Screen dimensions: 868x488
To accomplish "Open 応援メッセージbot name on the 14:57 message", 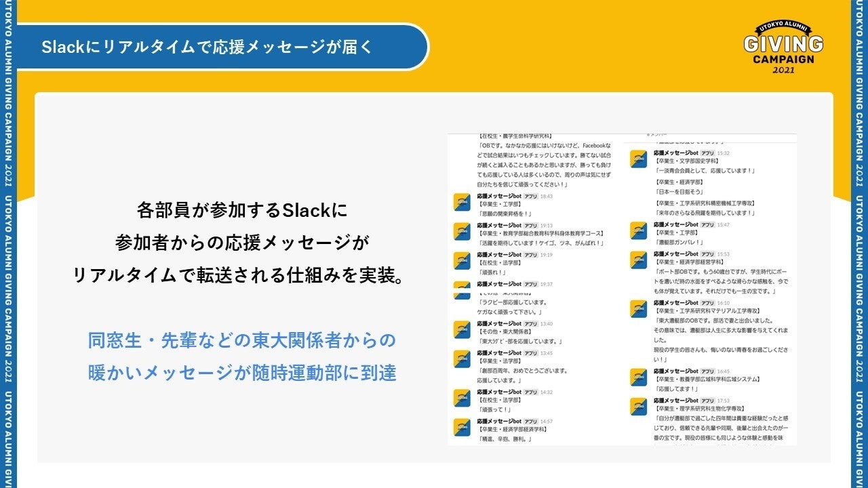I will [x=499, y=421].
